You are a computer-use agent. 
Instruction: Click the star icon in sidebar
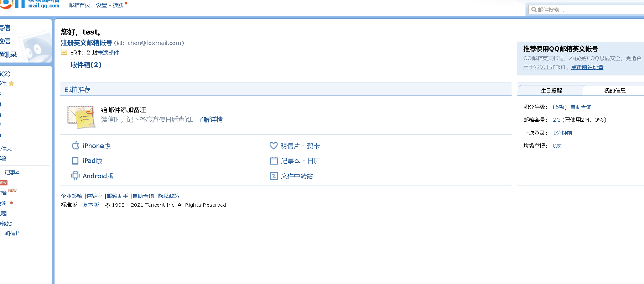(11, 84)
